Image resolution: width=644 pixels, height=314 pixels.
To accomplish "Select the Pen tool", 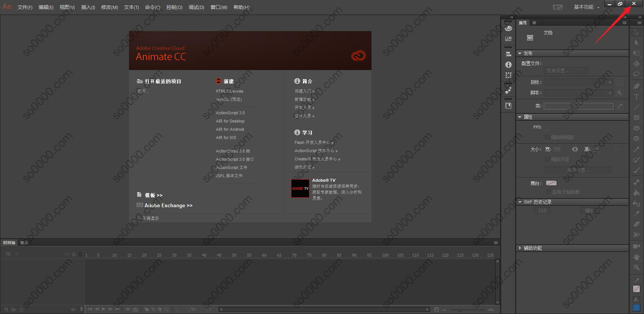I will tap(636, 86).
